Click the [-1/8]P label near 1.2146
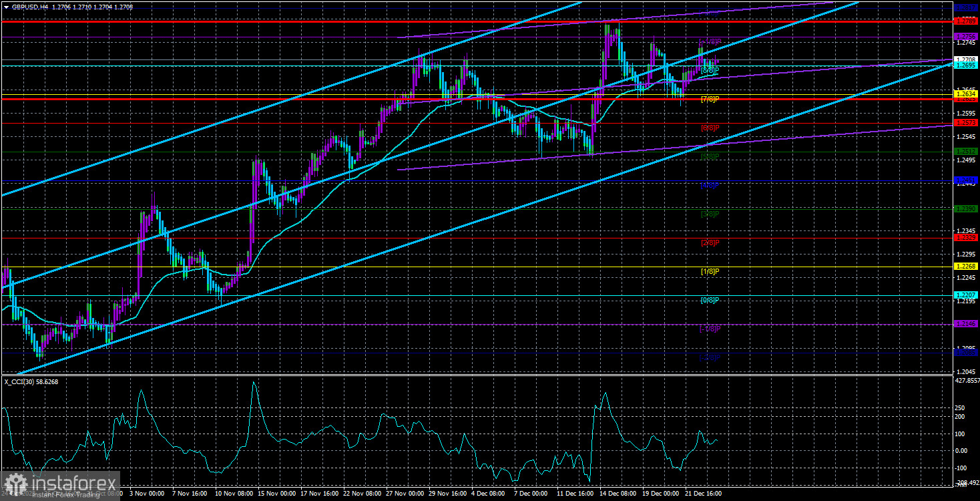The height and width of the screenshot is (501, 980). pos(710,329)
